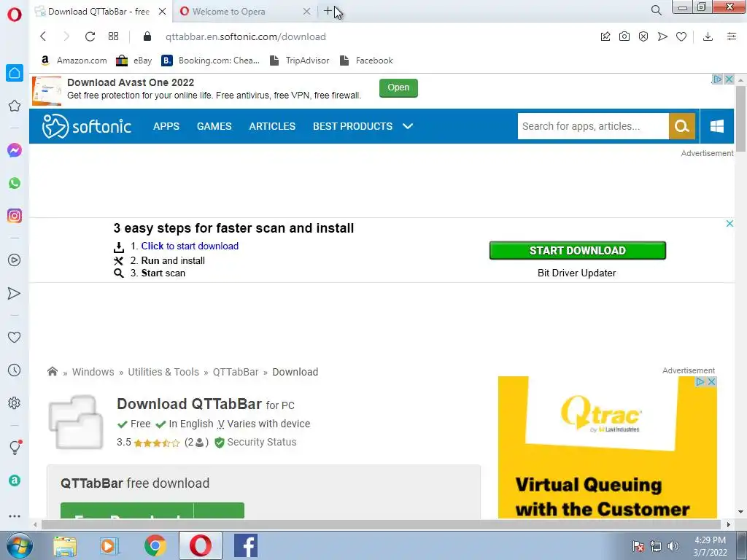The image size is (747, 560).
Task: Open the Booking.com bookmark
Action: [211, 61]
